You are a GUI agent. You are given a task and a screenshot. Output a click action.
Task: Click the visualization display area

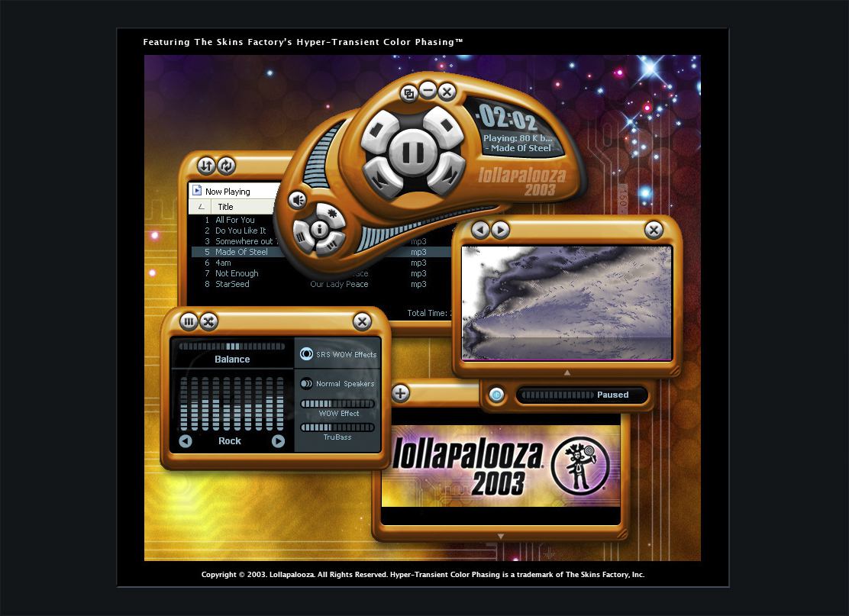567,303
